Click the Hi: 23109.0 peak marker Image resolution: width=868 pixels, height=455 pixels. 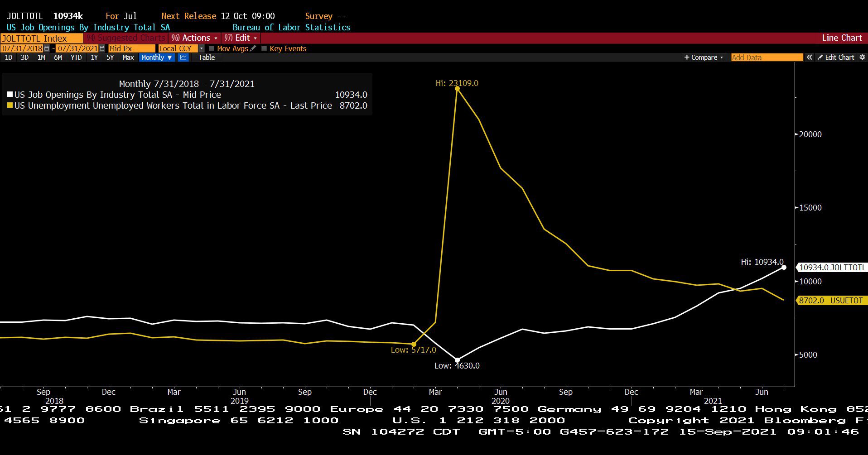[458, 89]
